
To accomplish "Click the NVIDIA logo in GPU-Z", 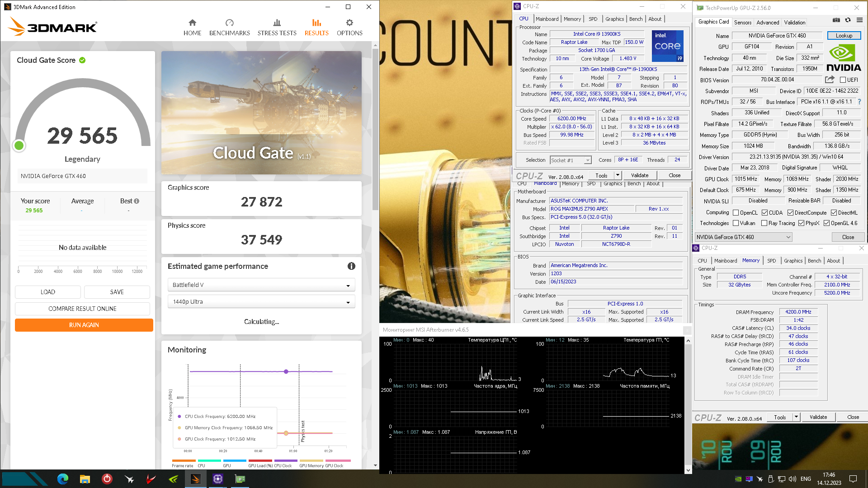I will [x=844, y=58].
